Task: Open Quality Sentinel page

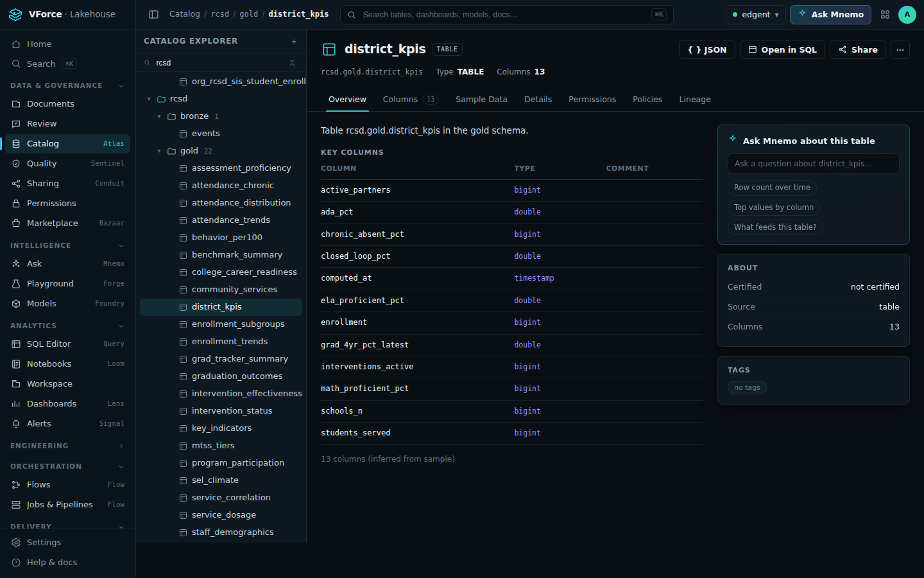Action: (x=68, y=163)
